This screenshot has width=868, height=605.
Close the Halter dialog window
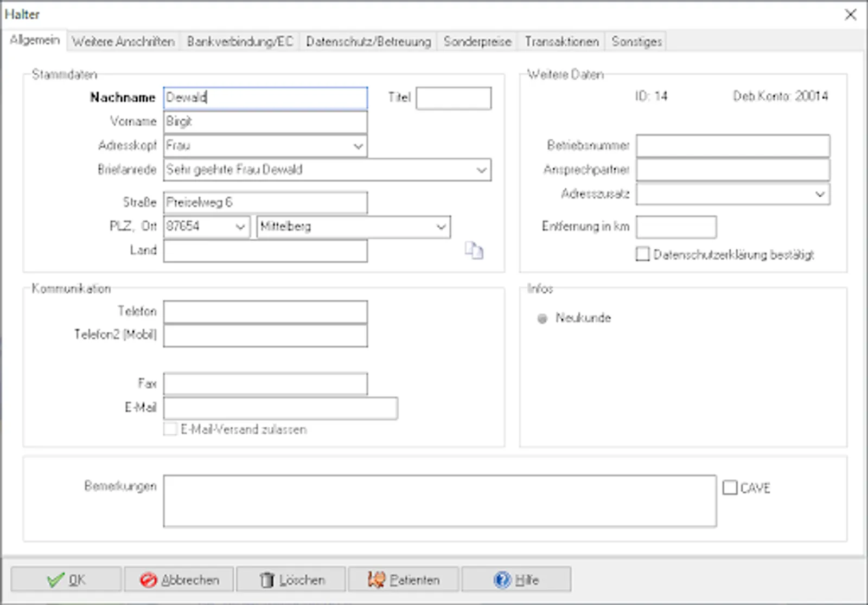[851, 15]
